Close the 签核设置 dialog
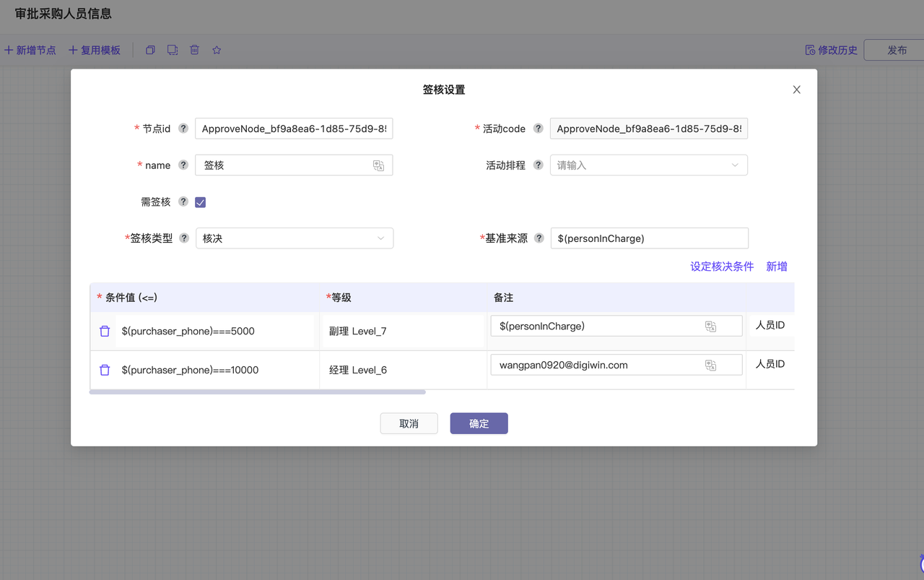This screenshot has height=580, width=924. pos(797,90)
